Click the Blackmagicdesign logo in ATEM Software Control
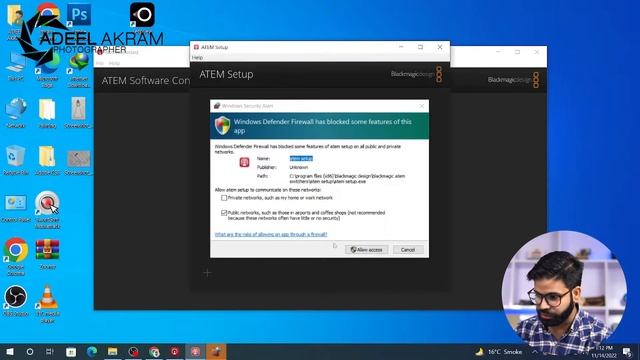The image size is (640, 360). point(513,80)
